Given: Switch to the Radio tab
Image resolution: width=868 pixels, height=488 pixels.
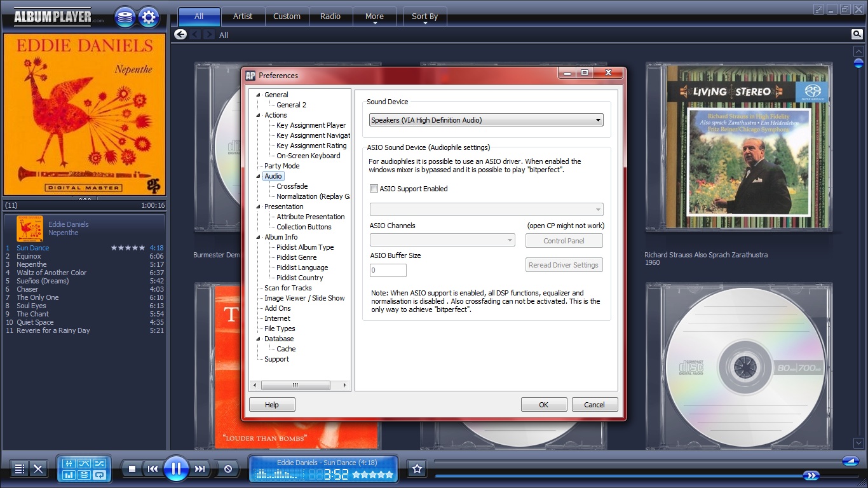Looking at the screenshot, I should (x=330, y=17).
